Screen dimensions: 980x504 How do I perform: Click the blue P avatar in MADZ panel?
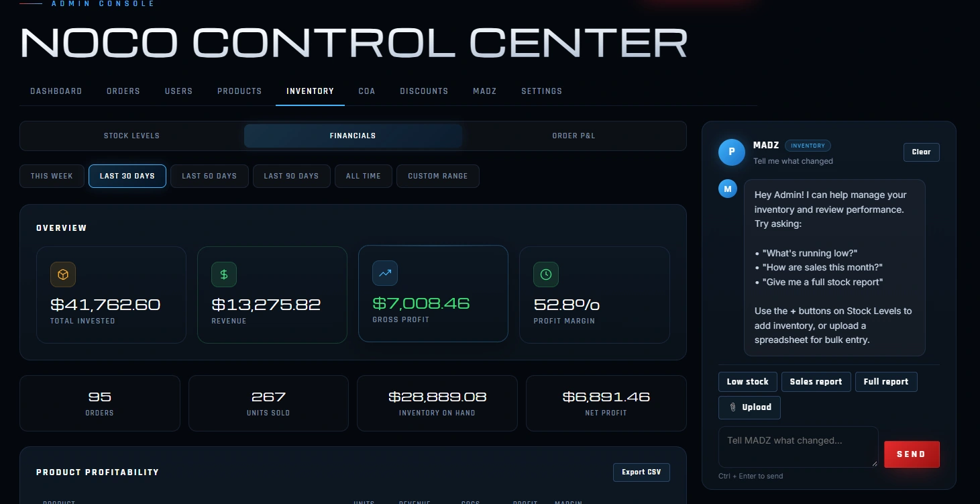(x=732, y=152)
